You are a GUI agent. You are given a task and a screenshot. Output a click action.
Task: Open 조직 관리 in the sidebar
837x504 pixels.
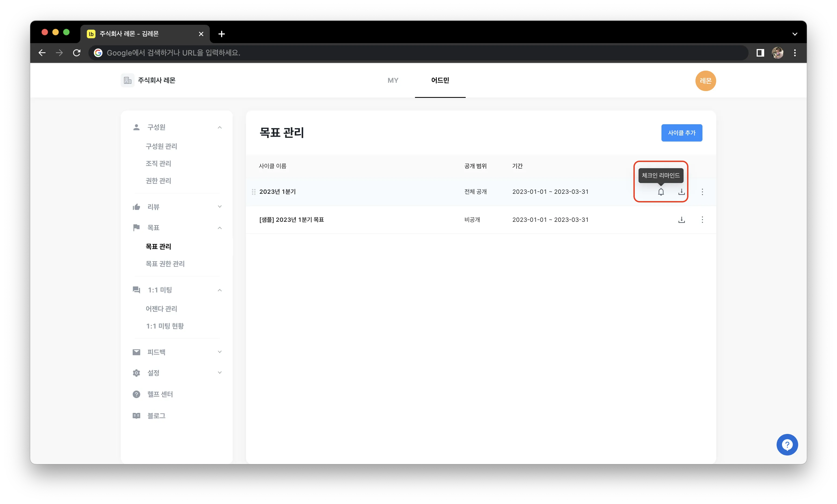[158, 163]
